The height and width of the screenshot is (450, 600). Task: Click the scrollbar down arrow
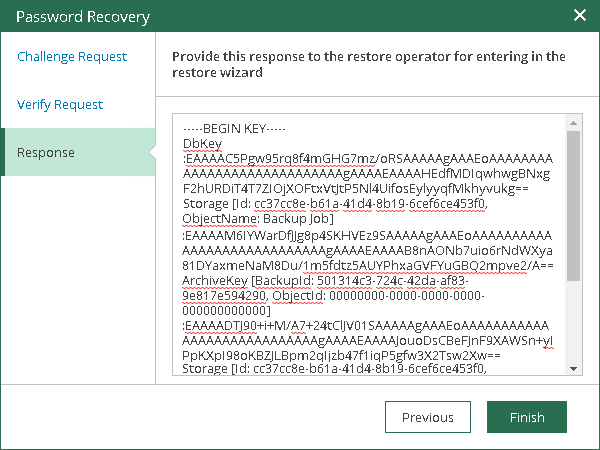574,368
